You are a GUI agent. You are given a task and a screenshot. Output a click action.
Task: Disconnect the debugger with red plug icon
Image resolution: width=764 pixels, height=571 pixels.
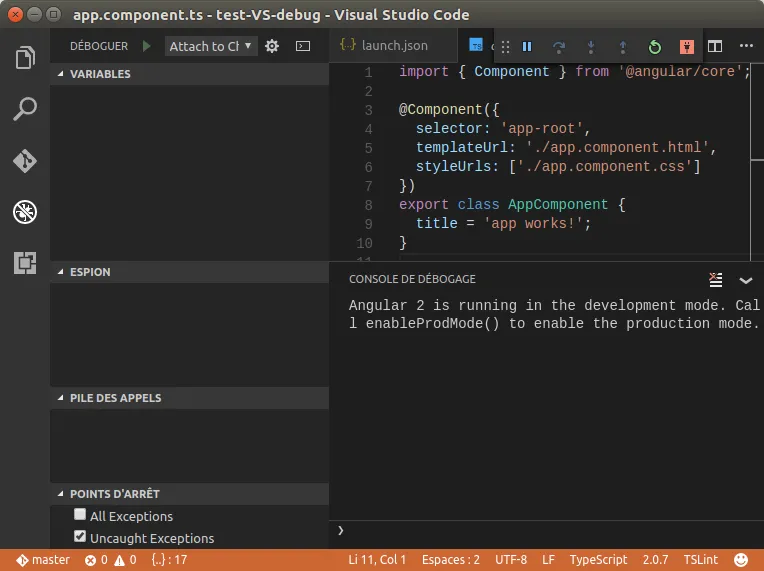[x=687, y=47]
